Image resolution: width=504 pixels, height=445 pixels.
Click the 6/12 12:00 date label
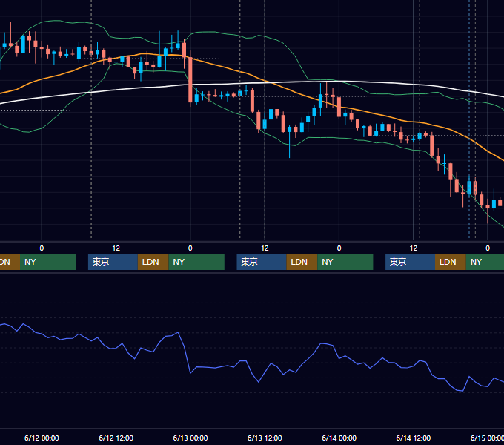click(x=116, y=438)
